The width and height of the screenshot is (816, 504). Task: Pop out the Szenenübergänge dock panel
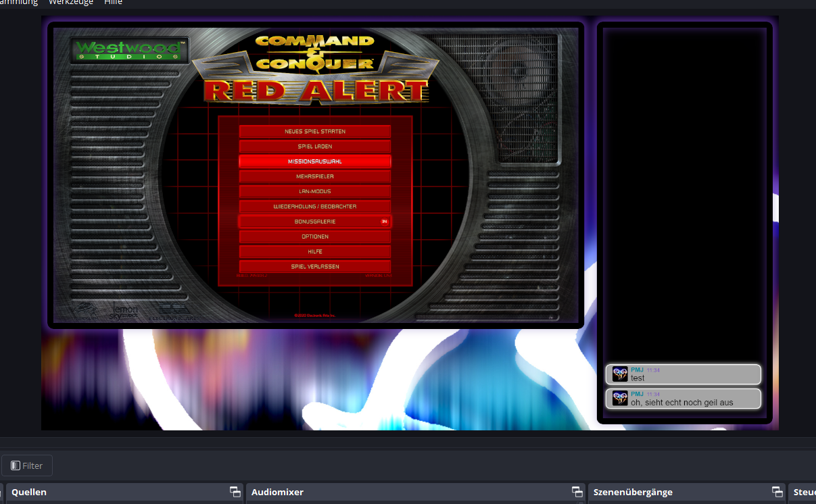tap(777, 492)
